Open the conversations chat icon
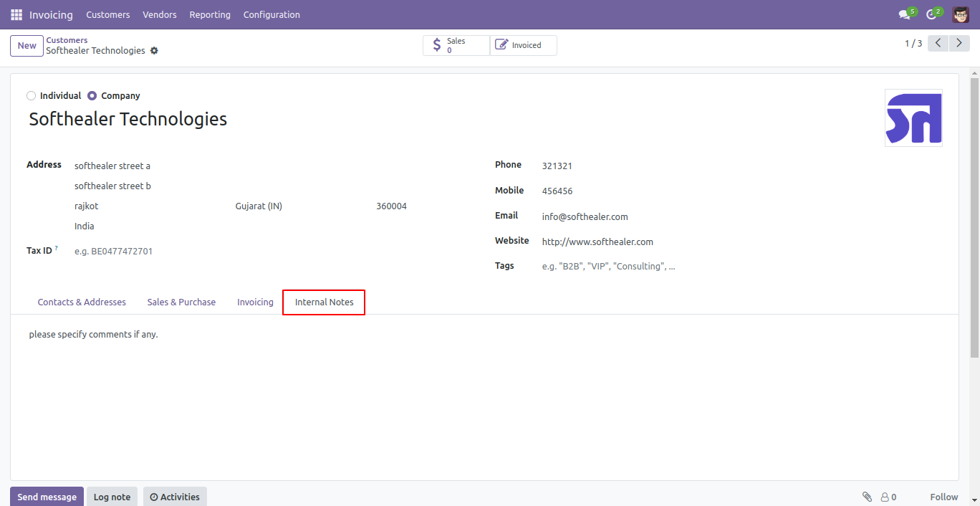980x506 pixels. click(x=904, y=15)
